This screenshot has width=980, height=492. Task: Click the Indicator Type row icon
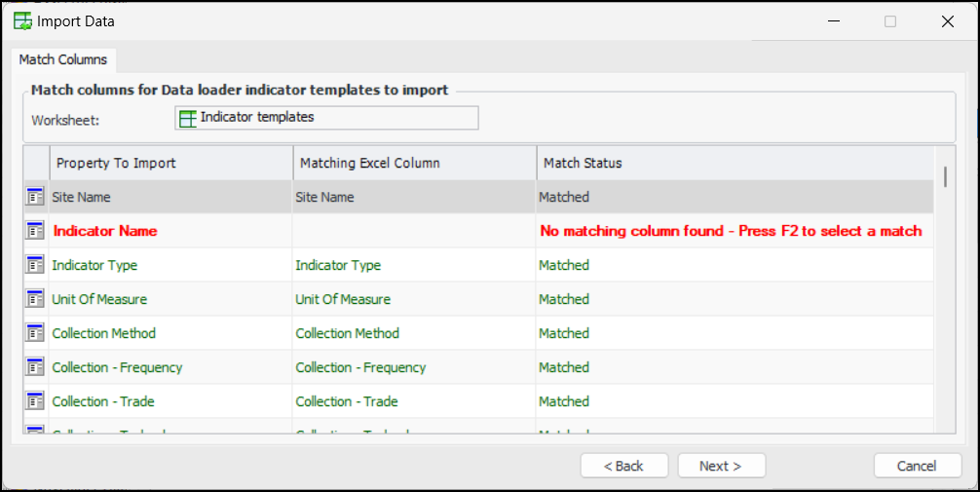coord(35,265)
